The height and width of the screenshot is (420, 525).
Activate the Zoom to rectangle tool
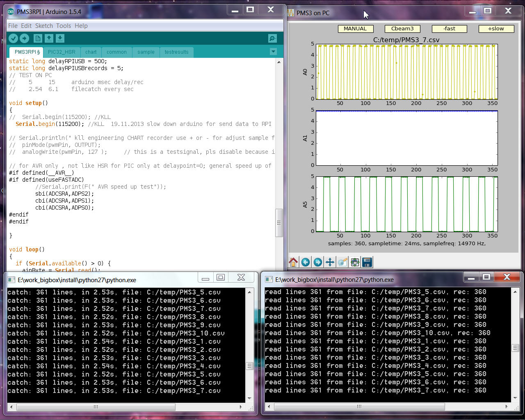click(342, 262)
